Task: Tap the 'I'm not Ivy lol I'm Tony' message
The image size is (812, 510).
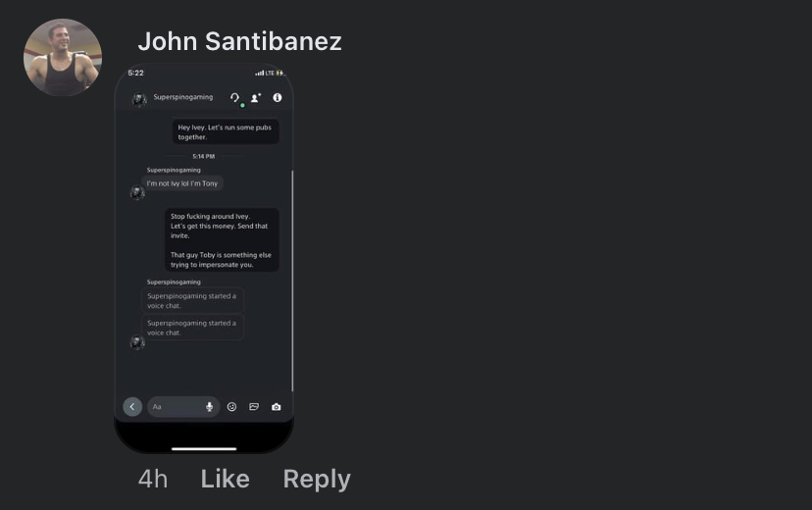Action: [x=182, y=183]
